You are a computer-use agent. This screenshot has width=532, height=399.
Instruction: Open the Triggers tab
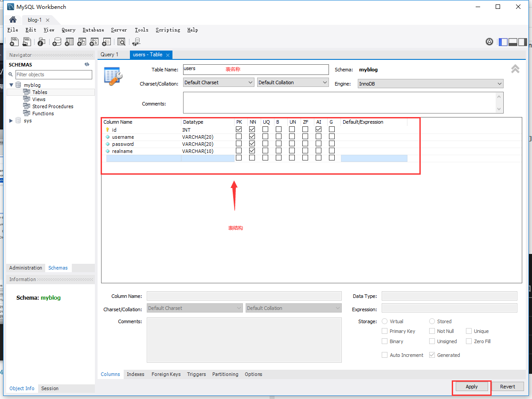(x=196, y=374)
